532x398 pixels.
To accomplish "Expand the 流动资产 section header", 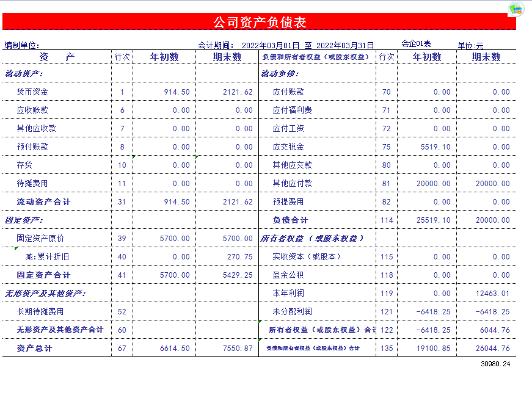I will [24, 73].
